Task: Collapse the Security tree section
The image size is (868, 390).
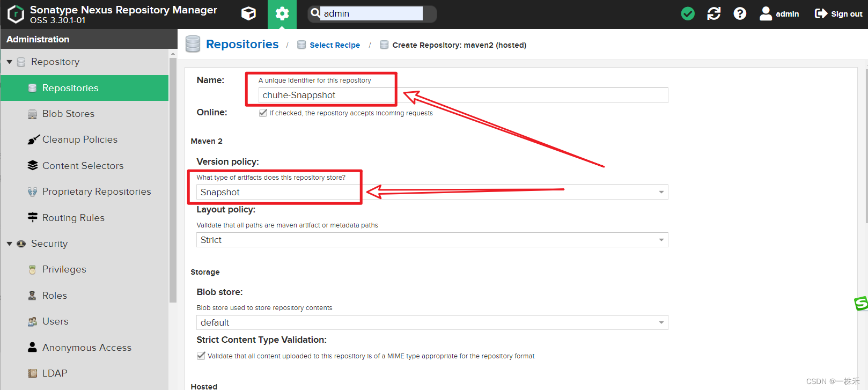Action: click(x=9, y=244)
